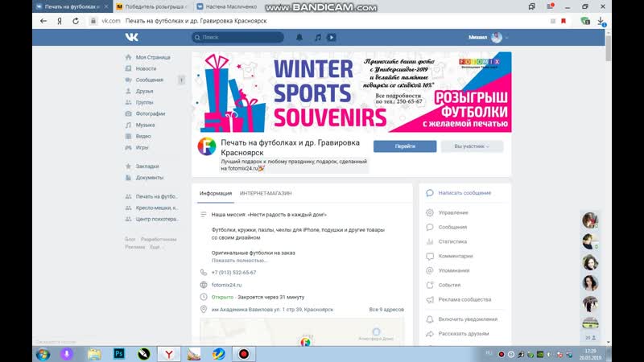Open fotomix24.ru website link
This screenshot has width=644, height=362.
[x=226, y=285]
